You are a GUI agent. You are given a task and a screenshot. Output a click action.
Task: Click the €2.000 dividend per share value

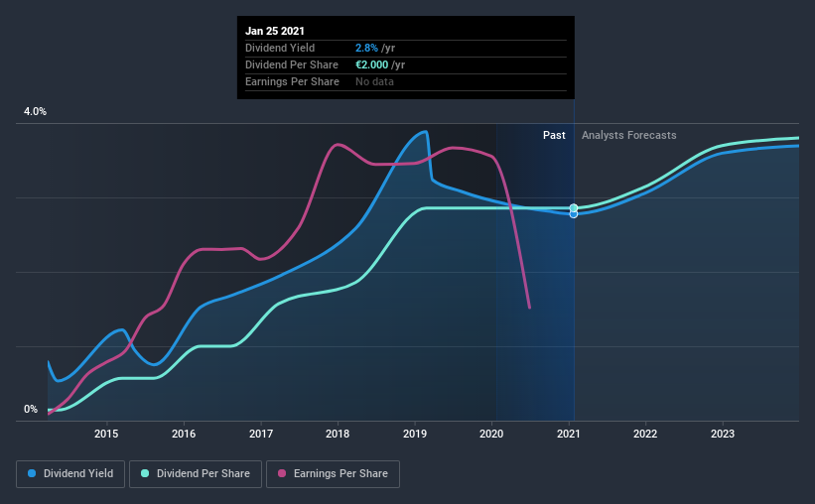371,64
